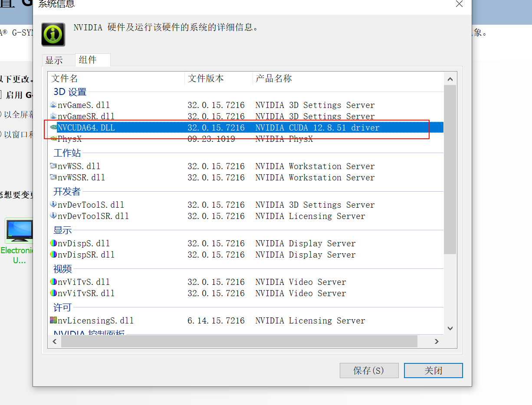
Task: Collapse the 显示 group header in list
Action: 62,230
